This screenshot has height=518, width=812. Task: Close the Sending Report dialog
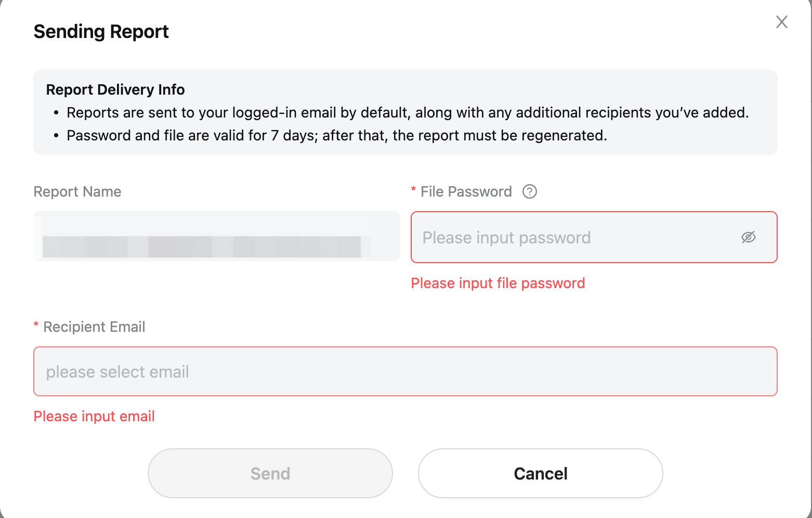tap(781, 22)
